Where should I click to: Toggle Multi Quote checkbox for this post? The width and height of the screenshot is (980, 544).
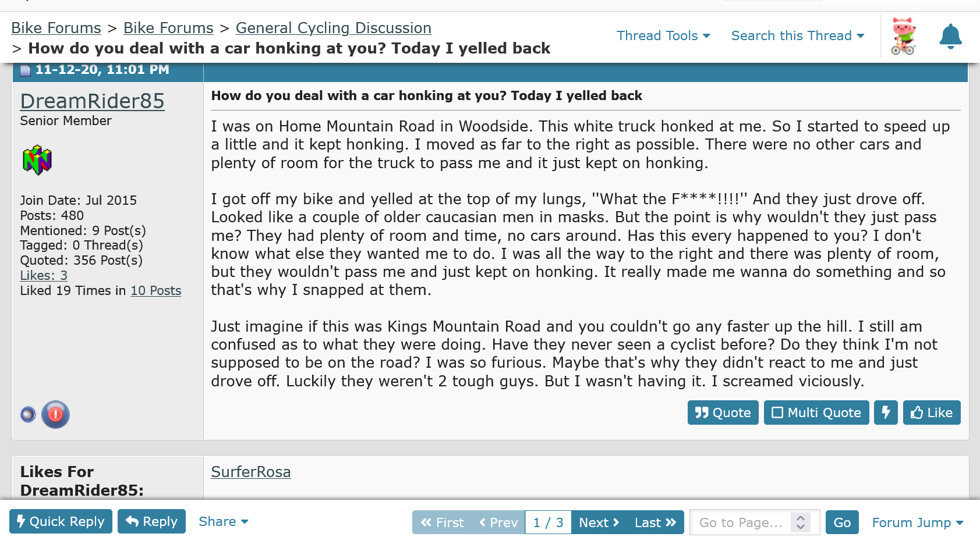(816, 413)
